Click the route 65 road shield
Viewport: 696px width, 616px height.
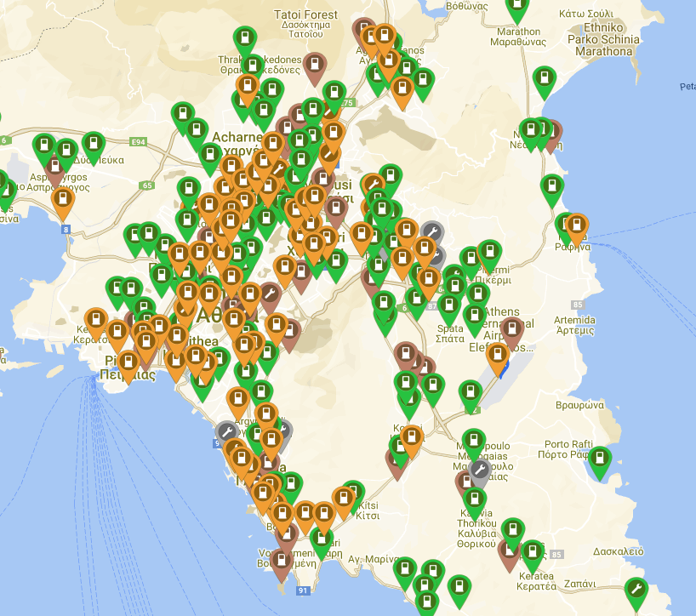click(x=147, y=185)
